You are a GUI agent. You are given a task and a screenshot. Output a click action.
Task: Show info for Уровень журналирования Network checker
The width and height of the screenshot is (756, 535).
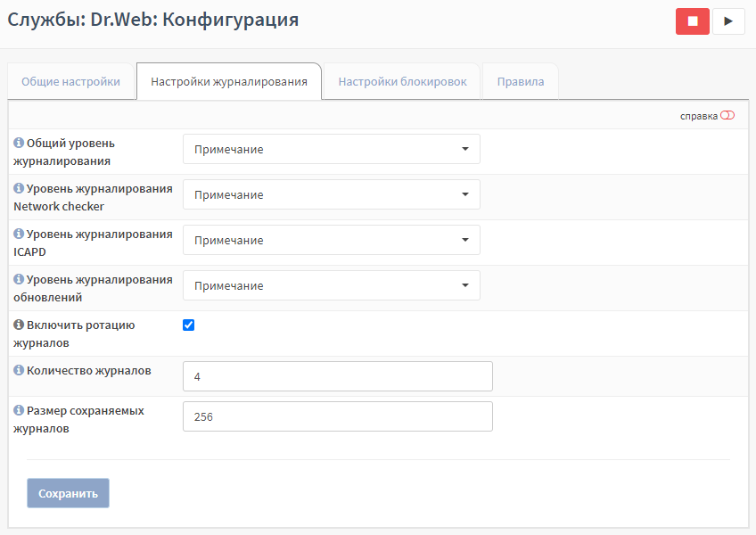[19, 188]
